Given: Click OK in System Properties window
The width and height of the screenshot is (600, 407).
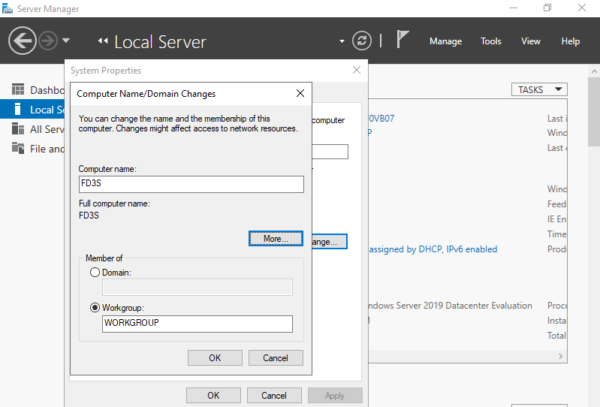Looking at the screenshot, I should pyautogui.click(x=213, y=396).
